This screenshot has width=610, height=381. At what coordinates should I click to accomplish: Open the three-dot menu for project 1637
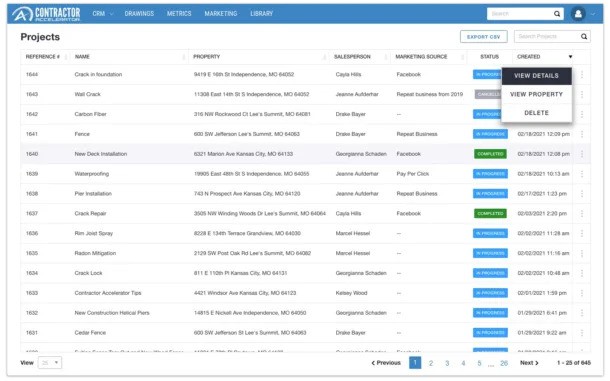click(x=582, y=214)
